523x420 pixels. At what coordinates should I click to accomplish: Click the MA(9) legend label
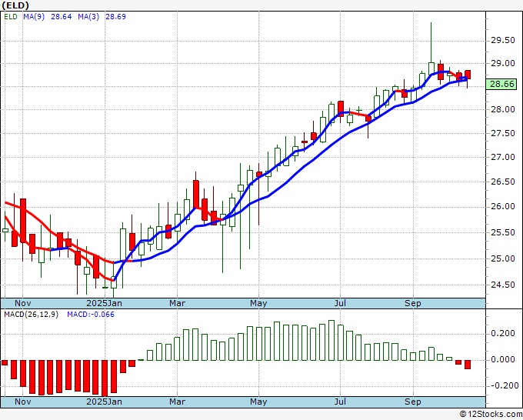[34, 16]
